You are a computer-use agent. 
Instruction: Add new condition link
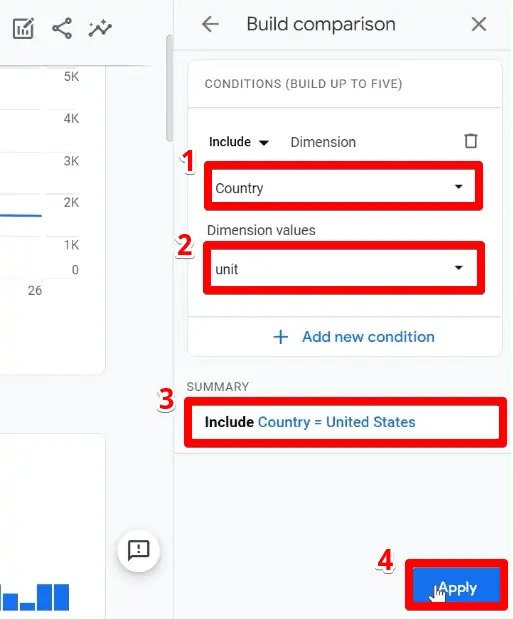click(x=368, y=337)
